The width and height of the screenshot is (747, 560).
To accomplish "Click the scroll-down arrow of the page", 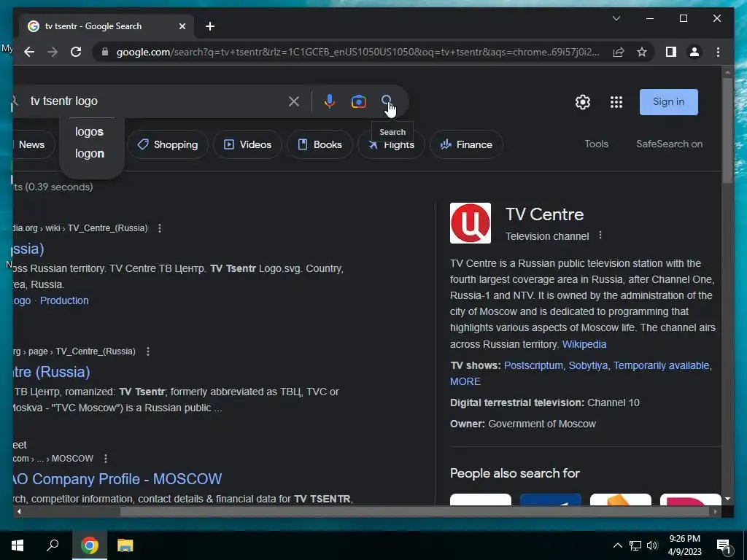I will point(727,499).
